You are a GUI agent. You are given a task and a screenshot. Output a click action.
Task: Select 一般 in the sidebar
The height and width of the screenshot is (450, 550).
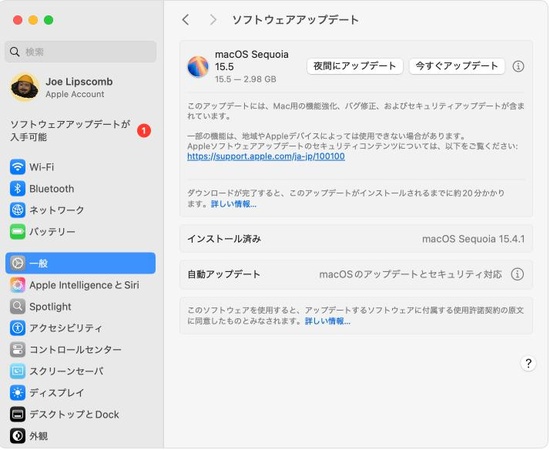tap(80, 263)
